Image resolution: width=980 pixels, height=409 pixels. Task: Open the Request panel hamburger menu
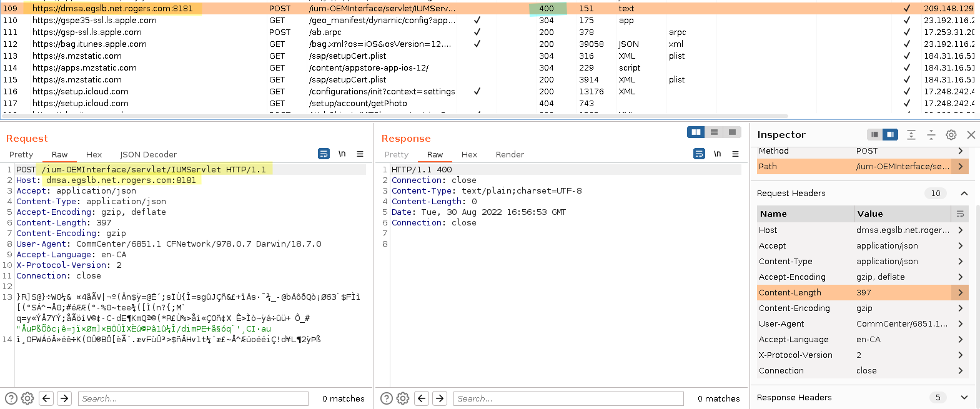(x=360, y=154)
